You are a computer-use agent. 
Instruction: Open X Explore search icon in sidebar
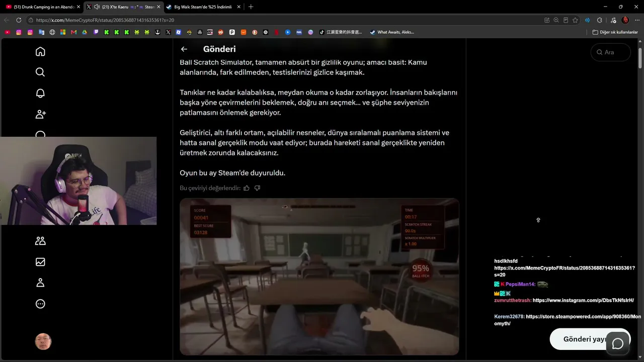40,72
